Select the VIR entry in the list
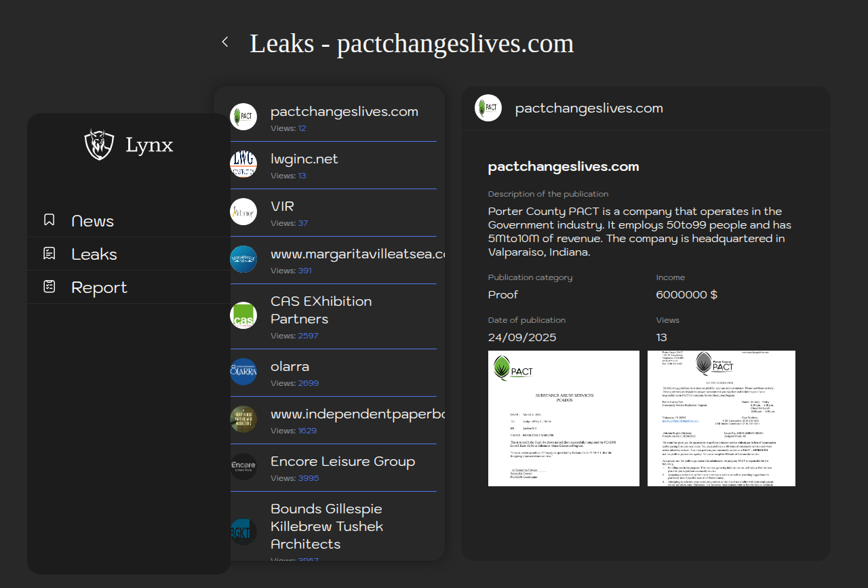 coord(282,206)
